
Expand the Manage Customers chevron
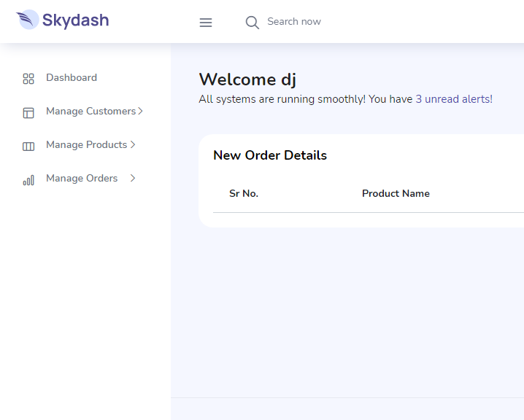pyautogui.click(x=140, y=111)
